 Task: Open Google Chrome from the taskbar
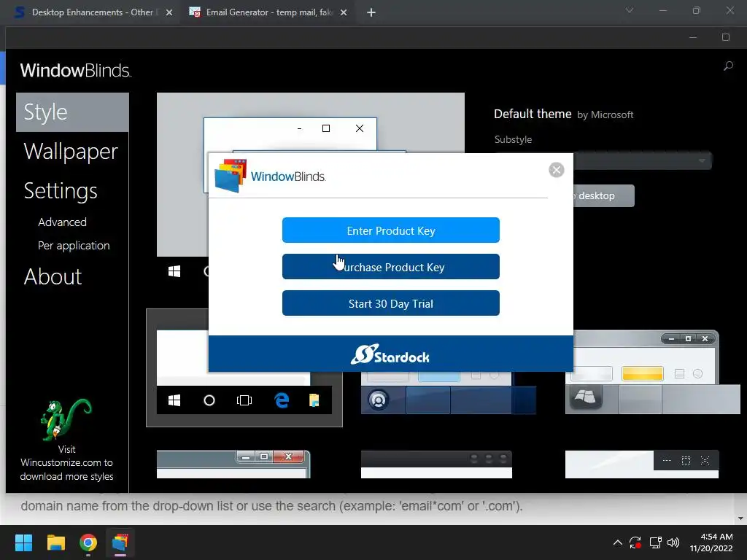88,542
